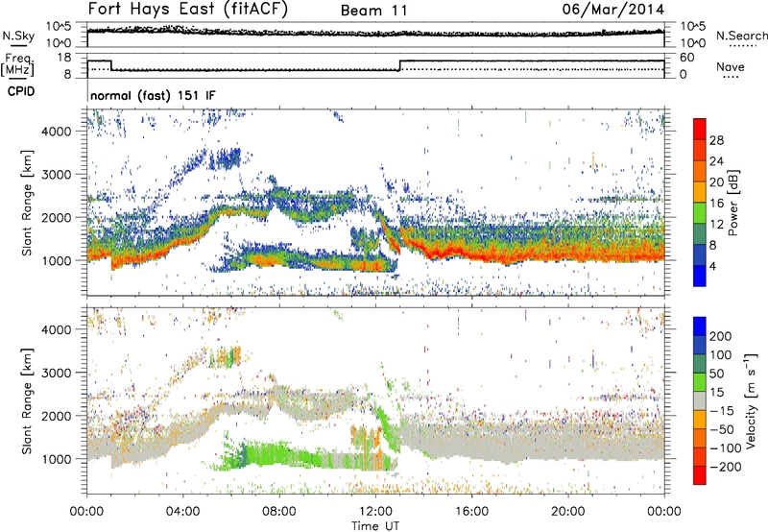Click the 'N.Search' legend label
The width and height of the screenshot is (768, 532).
[x=741, y=36]
